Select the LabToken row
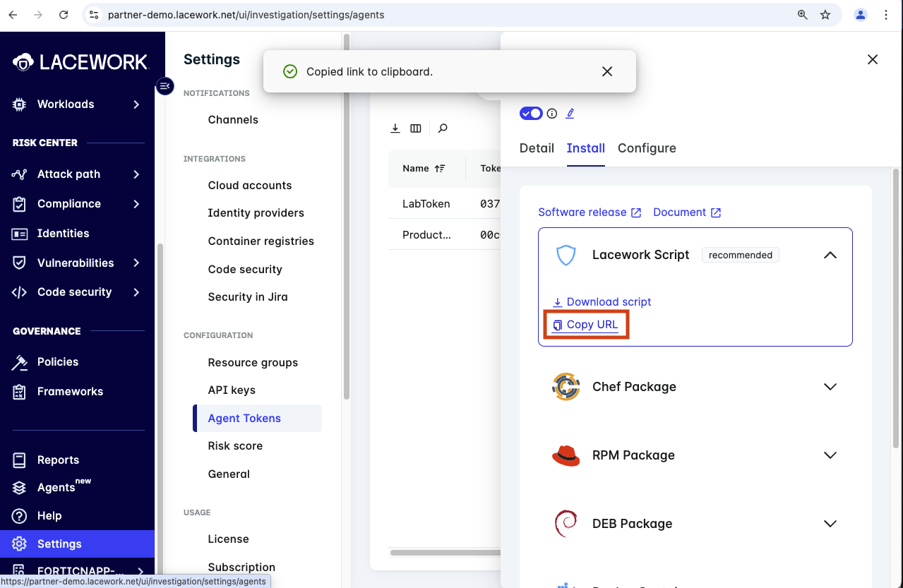The image size is (903, 588). tap(445, 204)
